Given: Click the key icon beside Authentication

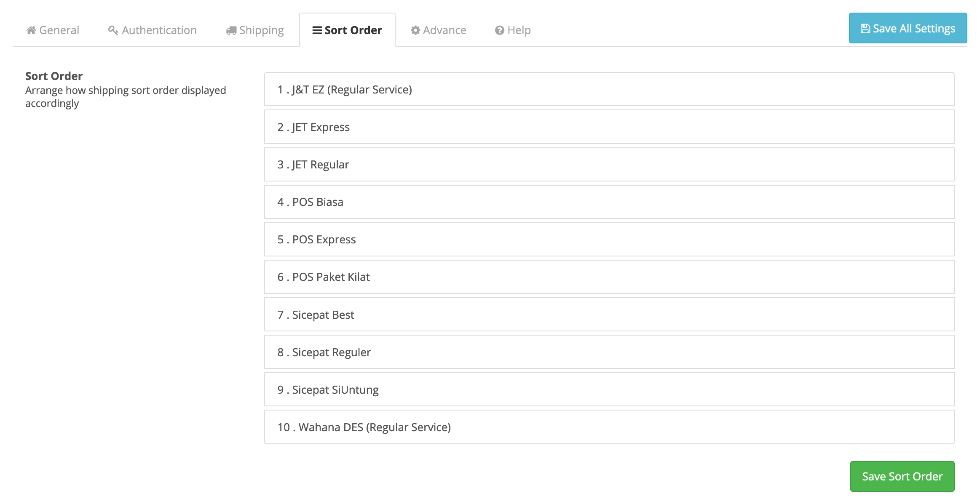Looking at the screenshot, I should pos(112,30).
